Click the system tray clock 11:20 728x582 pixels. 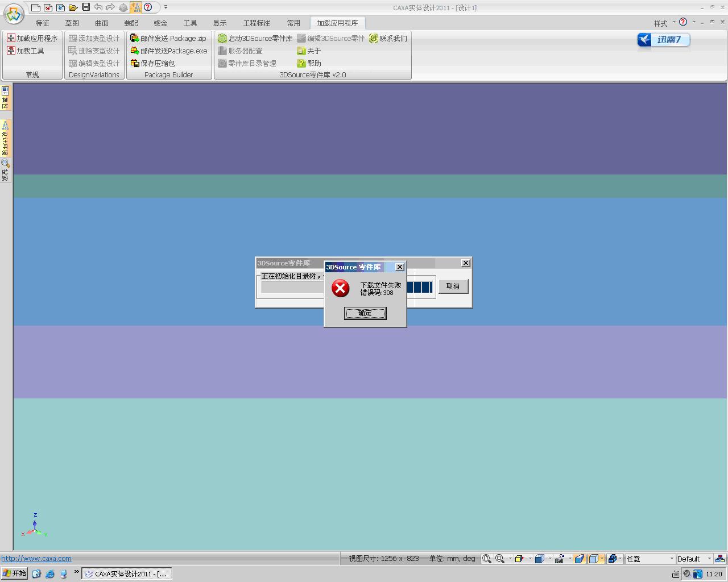click(714, 574)
